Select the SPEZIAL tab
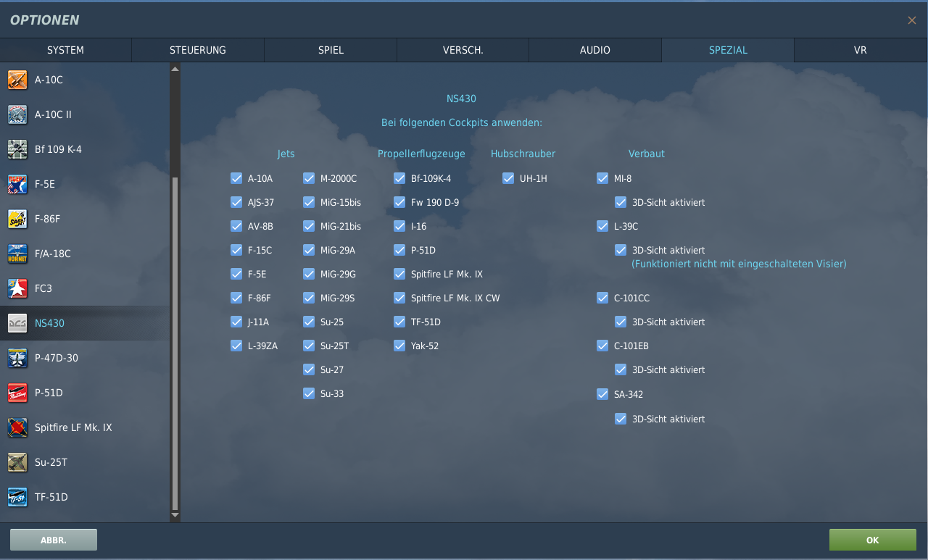The width and height of the screenshot is (928, 560). [728, 50]
